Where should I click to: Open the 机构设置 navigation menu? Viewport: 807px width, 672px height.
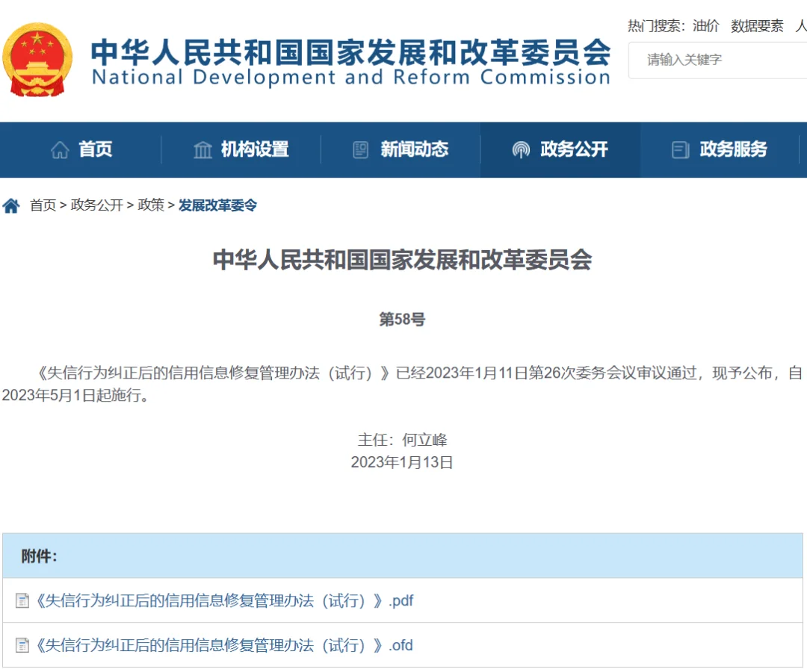(241, 149)
